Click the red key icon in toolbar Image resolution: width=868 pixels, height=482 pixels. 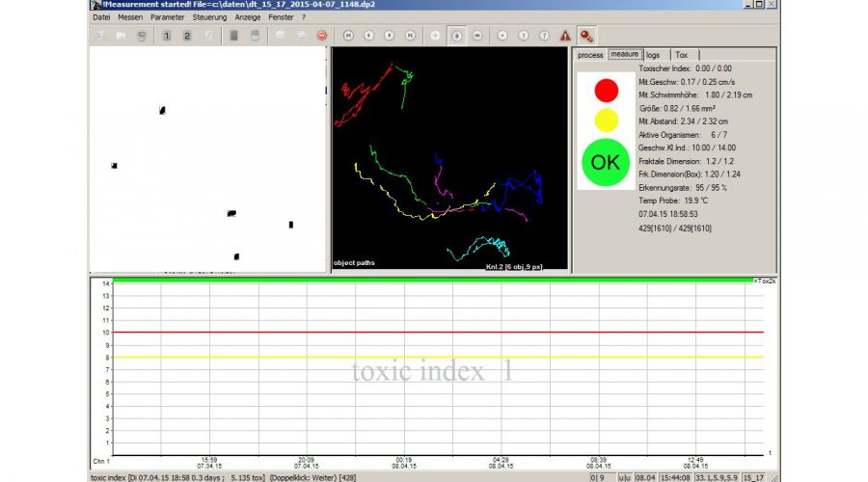coord(586,36)
